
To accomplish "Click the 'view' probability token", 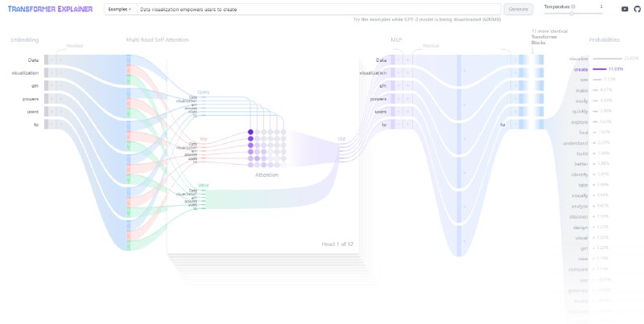I will point(584,259).
